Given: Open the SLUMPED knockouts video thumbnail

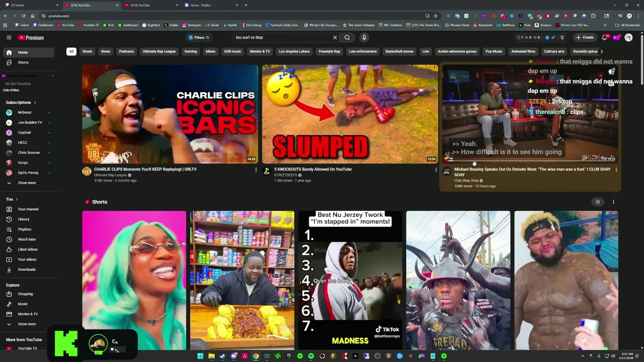Looking at the screenshot, I should [x=350, y=114].
